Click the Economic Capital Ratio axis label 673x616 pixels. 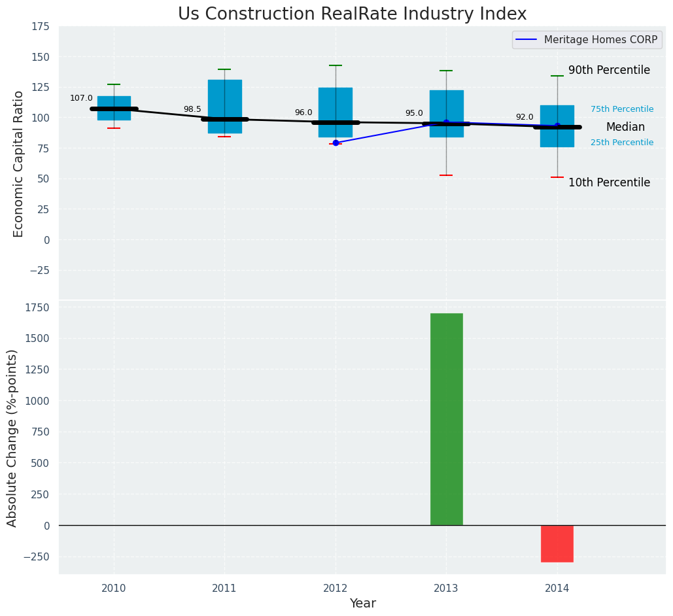click(x=18, y=163)
